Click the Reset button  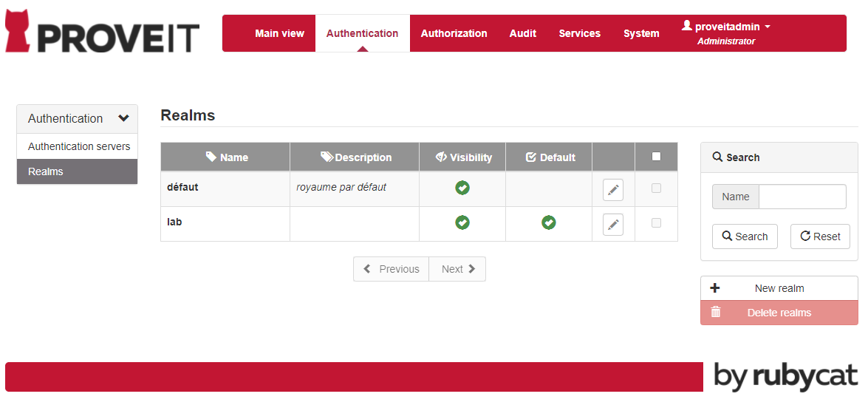[x=820, y=236]
